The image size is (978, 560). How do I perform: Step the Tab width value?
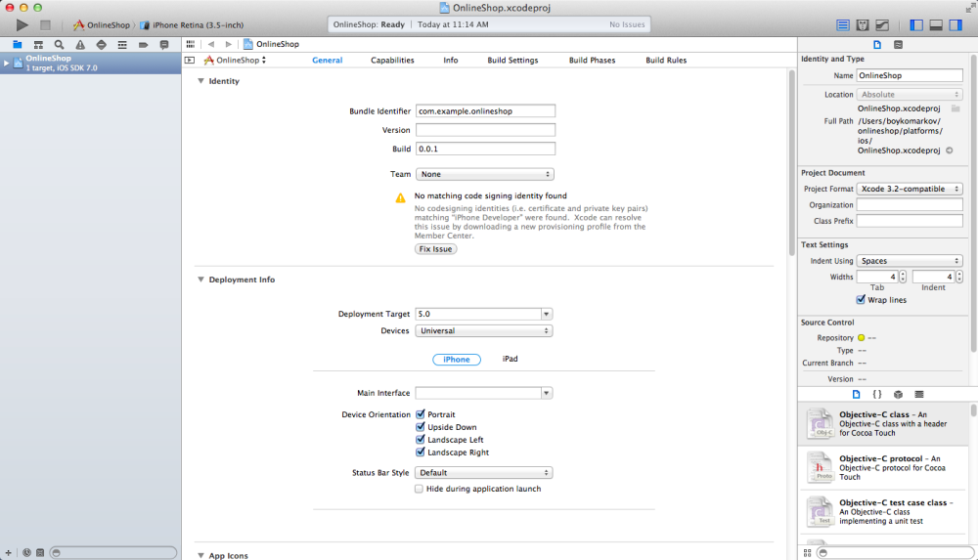click(903, 277)
